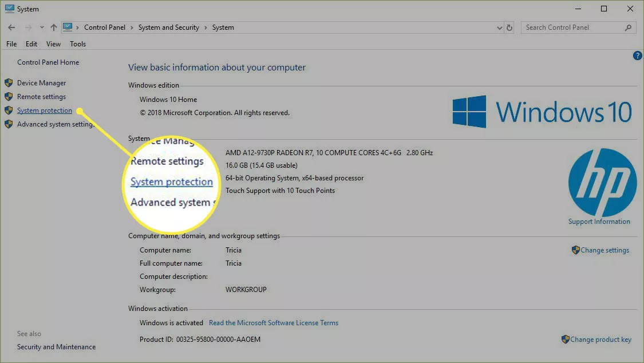Read the Microsoft Software License Terms
This screenshot has height=363, width=644.
(x=274, y=323)
